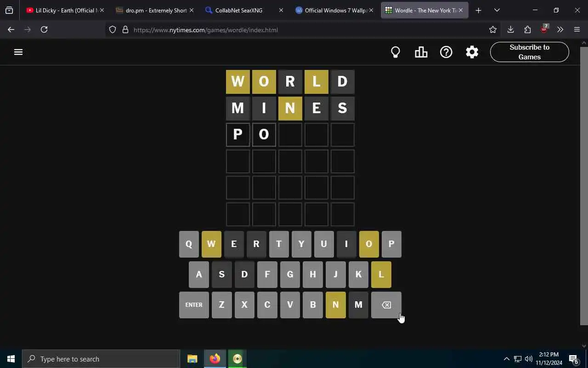Screen dimensions: 588x368
Task: Open the Wordle hamburger navigation menu
Action: click(18, 52)
